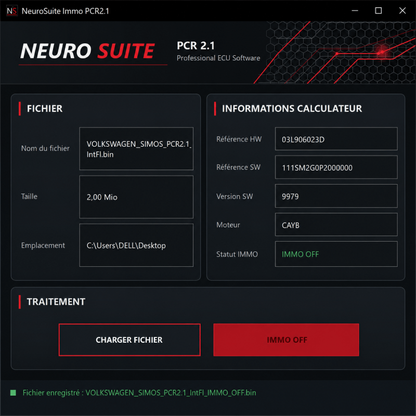Minimize the NeuroSuite window

(x=355, y=11)
